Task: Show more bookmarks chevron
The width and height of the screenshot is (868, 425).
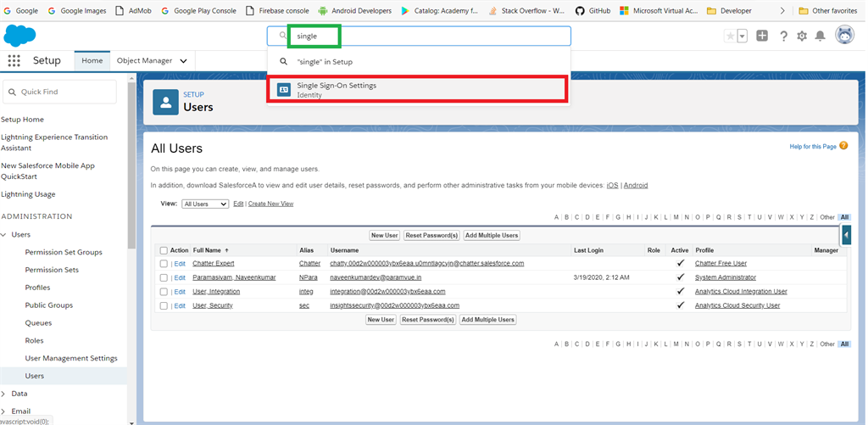Action: pyautogui.click(x=782, y=10)
